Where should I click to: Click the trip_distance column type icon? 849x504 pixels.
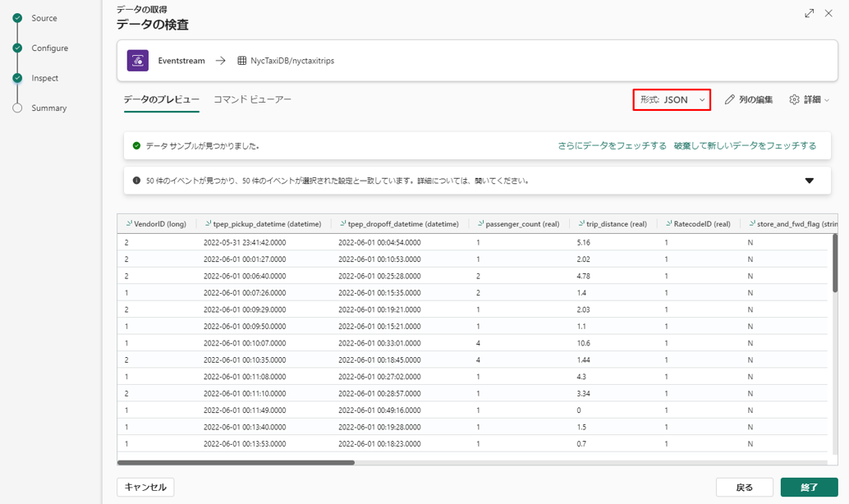click(x=580, y=223)
